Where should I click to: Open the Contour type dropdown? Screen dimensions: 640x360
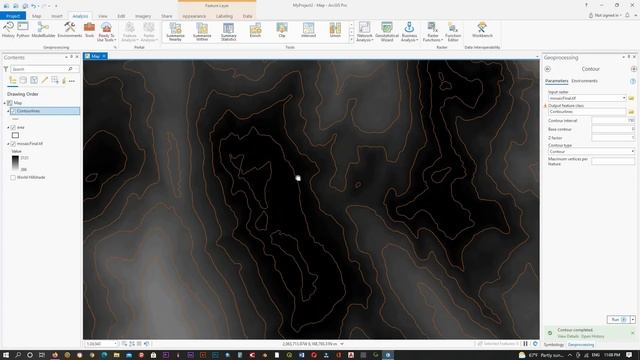632,151
